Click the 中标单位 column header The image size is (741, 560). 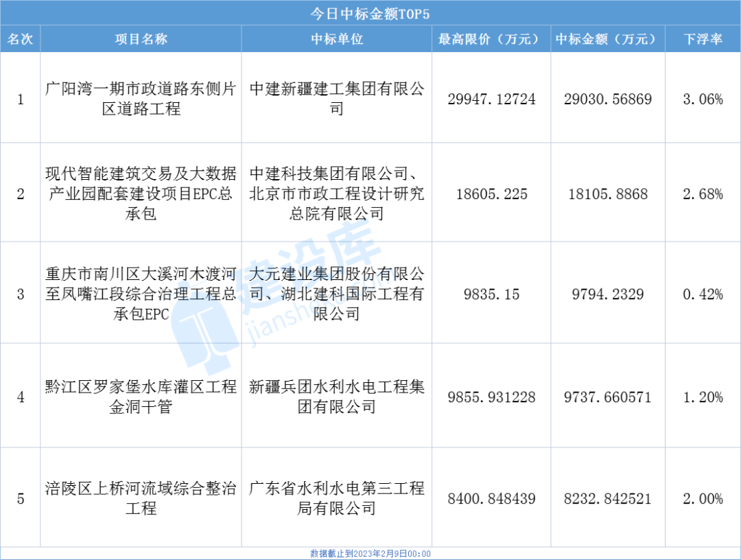click(x=336, y=39)
